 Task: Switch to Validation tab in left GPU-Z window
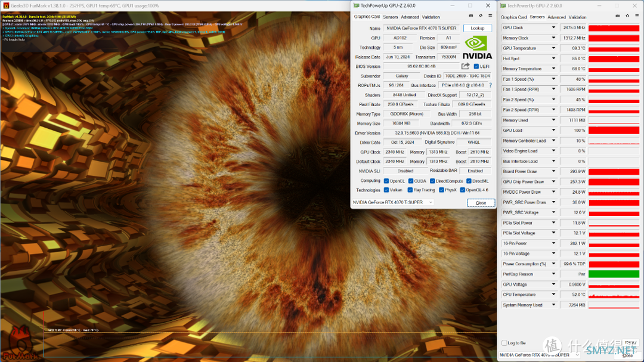431,17
